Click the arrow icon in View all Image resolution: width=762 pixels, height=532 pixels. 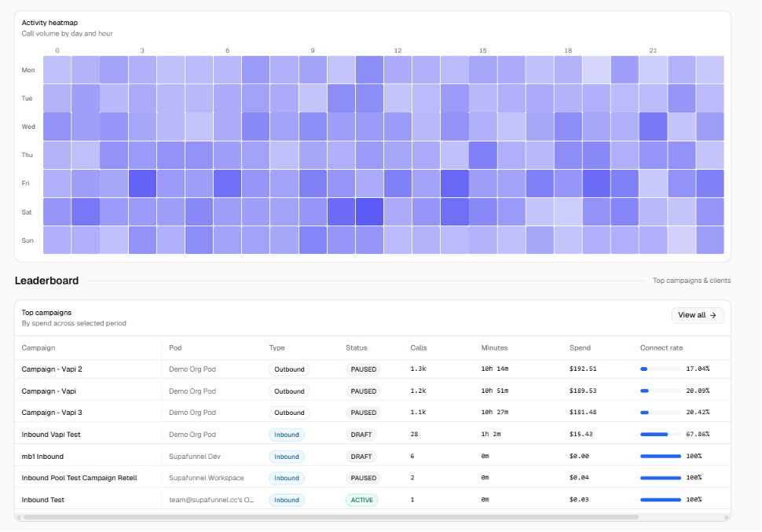click(713, 315)
